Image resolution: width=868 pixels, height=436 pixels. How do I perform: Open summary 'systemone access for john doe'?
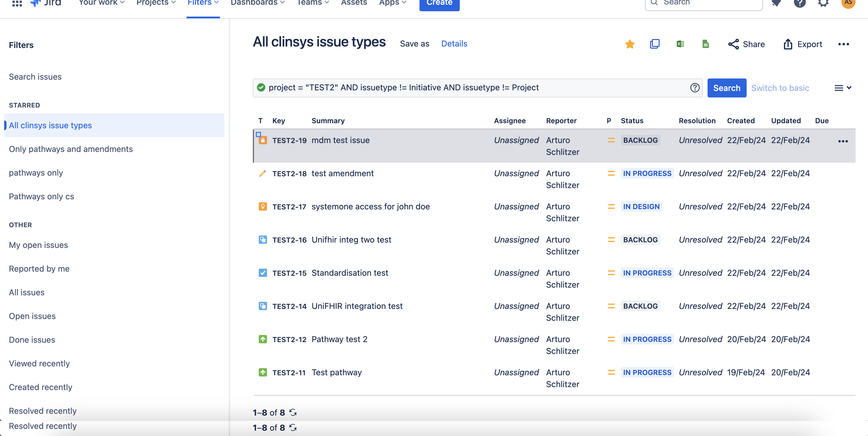pyautogui.click(x=370, y=206)
